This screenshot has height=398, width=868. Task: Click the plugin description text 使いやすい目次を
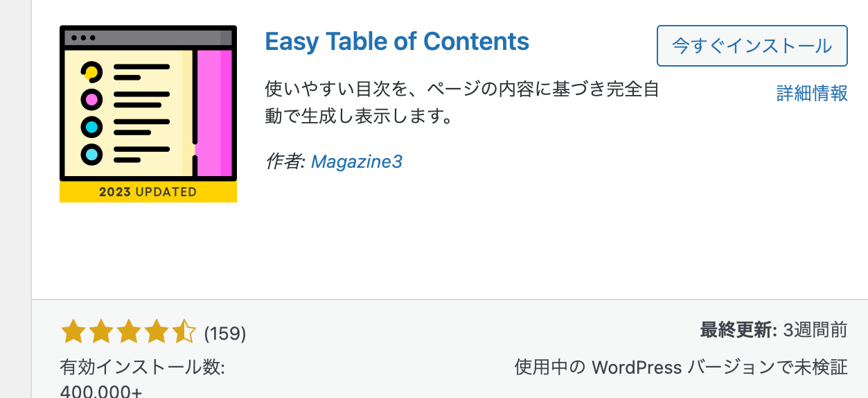coord(462,101)
